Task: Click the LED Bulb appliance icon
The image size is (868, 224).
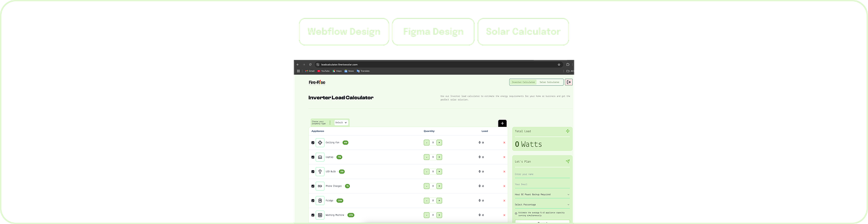Action: coord(320,171)
